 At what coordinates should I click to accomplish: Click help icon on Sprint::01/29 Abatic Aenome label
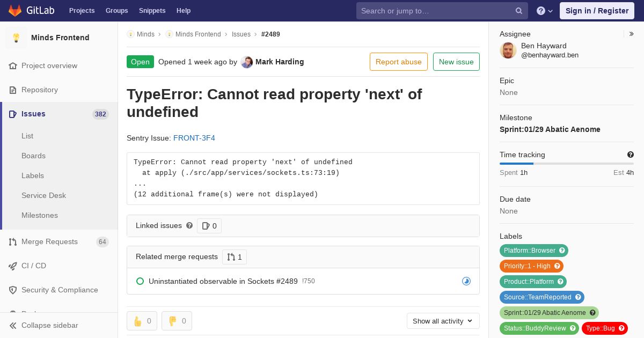tap(592, 313)
